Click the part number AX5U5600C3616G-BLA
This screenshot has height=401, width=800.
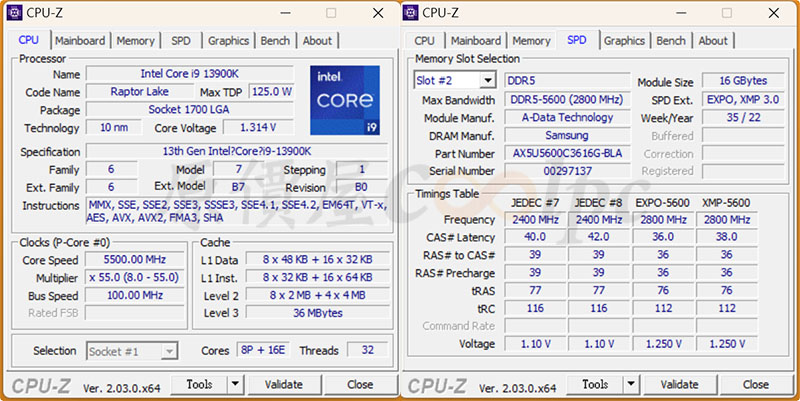(x=567, y=154)
